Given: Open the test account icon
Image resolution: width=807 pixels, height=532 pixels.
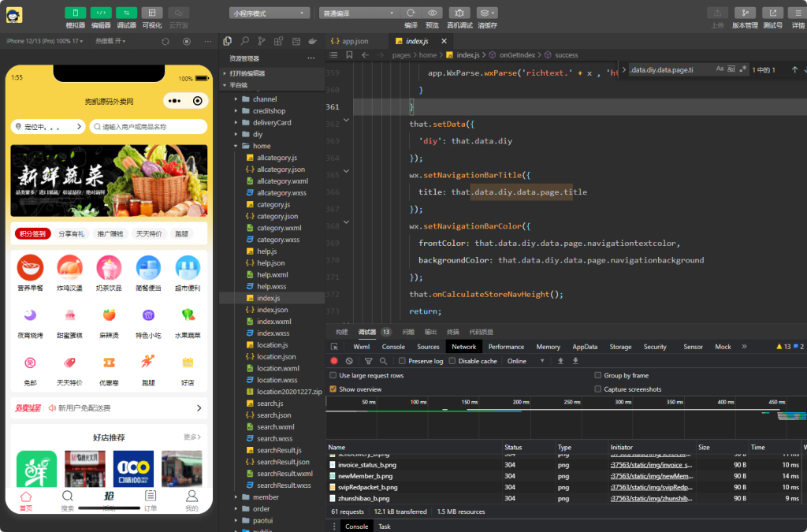Looking at the screenshot, I should (x=772, y=13).
